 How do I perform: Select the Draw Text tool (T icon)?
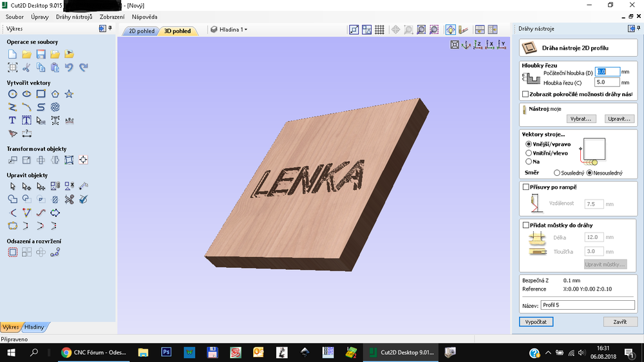(x=12, y=120)
